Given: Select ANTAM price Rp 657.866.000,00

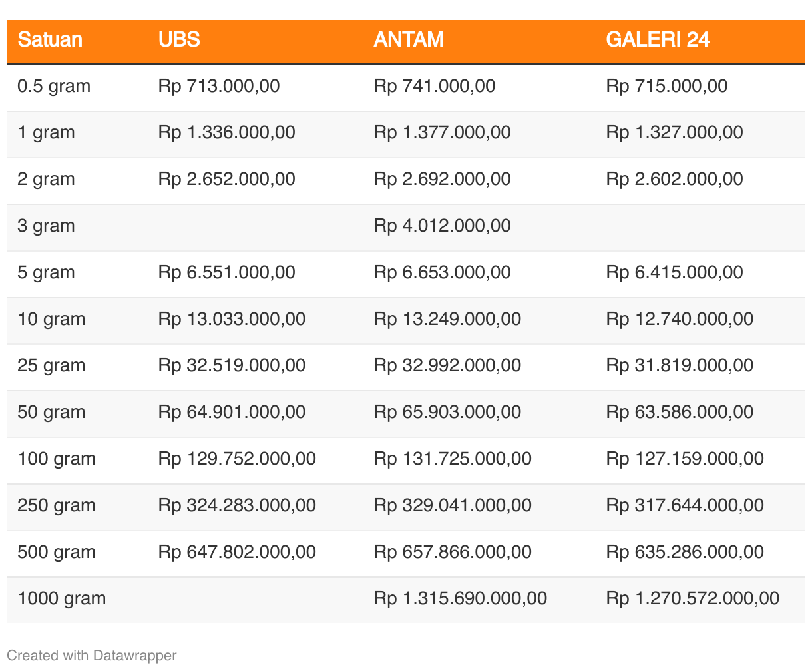Looking at the screenshot, I should pyautogui.click(x=453, y=552).
